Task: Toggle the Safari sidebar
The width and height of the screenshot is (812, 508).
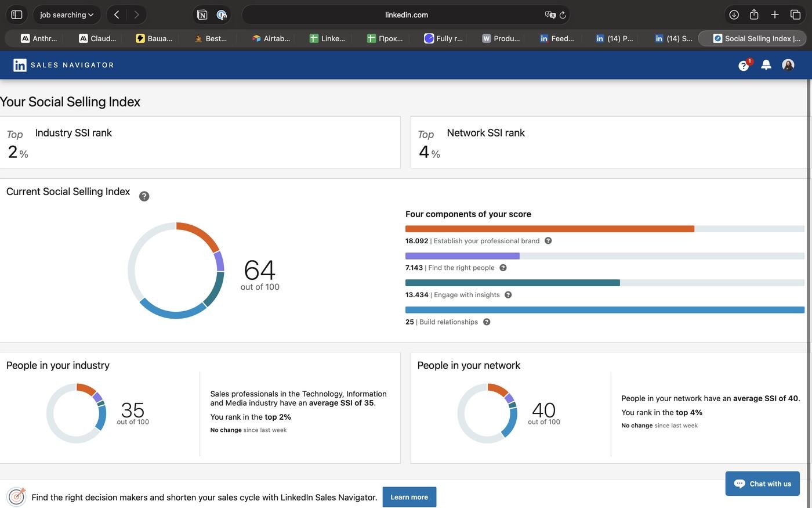Action: pos(17,15)
